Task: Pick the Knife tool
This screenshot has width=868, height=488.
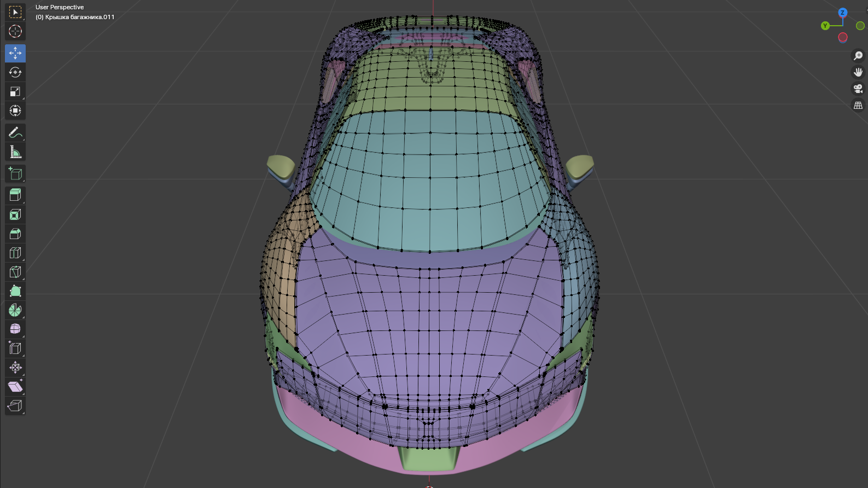Action: 15,272
